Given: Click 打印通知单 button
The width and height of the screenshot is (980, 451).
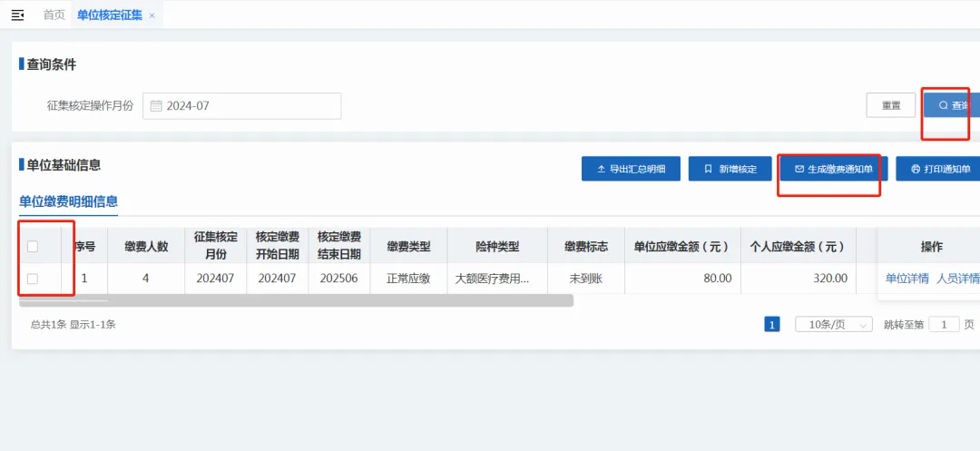Looking at the screenshot, I should tap(937, 169).
